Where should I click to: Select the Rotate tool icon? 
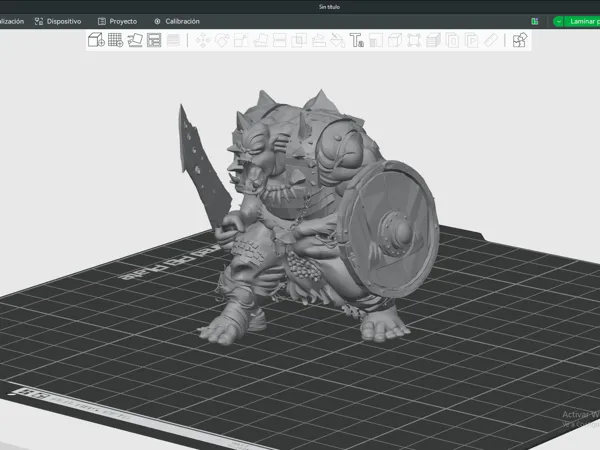pyautogui.click(x=222, y=40)
